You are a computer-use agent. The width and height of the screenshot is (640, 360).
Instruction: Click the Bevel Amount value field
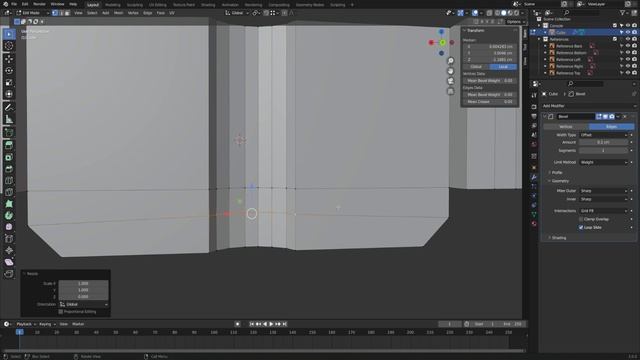point(604,142)
